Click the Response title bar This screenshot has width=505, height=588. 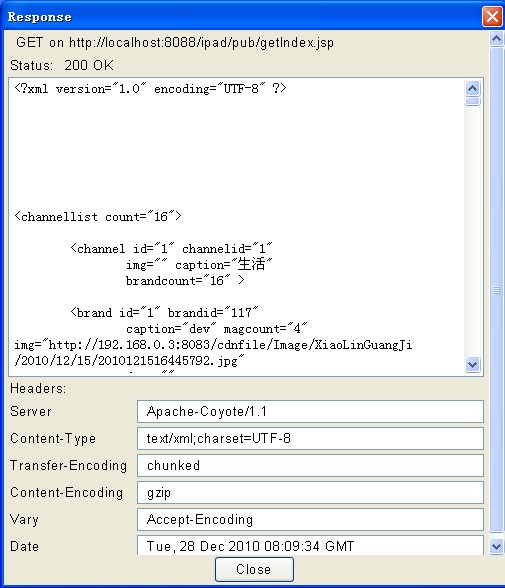tap(240, 16)
